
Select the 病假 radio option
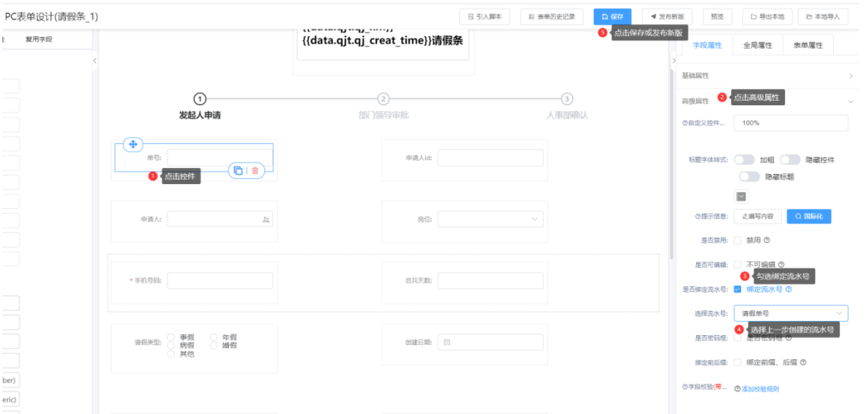pos(171,345)
